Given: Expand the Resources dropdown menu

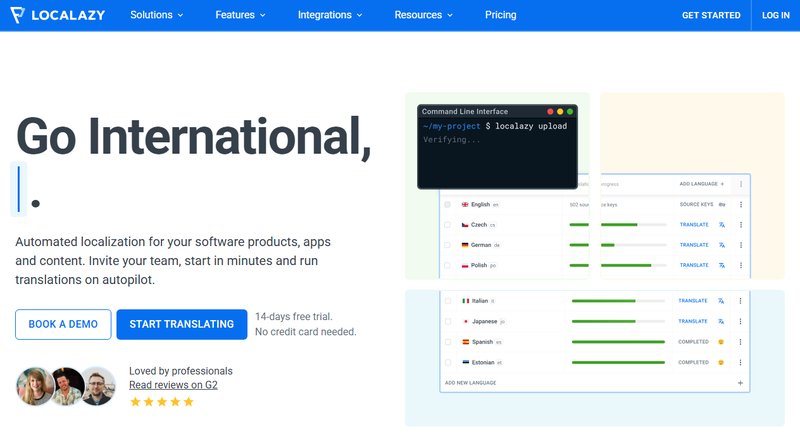Looking at the screenshot, I should 423,15.
